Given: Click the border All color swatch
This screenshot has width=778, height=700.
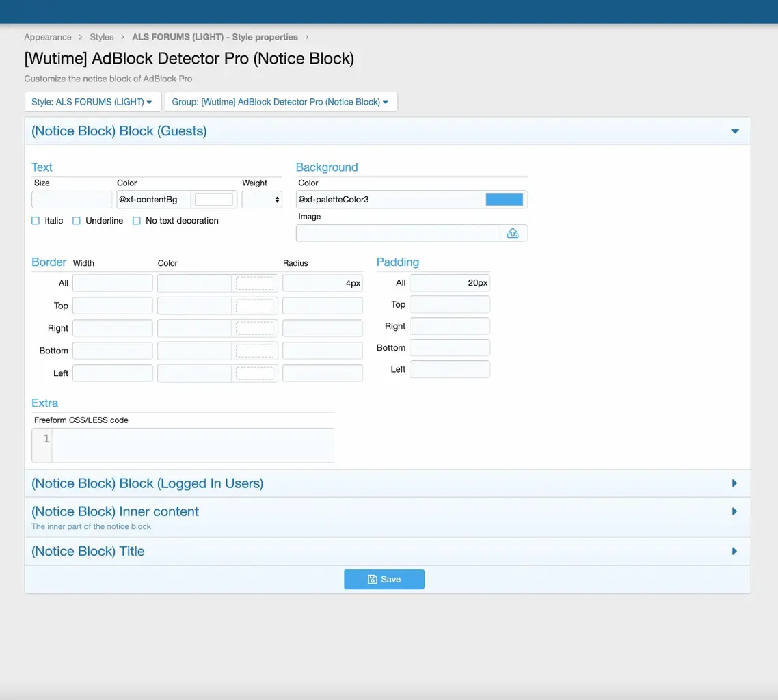Looking at the screenshot, I should (254, 283).
